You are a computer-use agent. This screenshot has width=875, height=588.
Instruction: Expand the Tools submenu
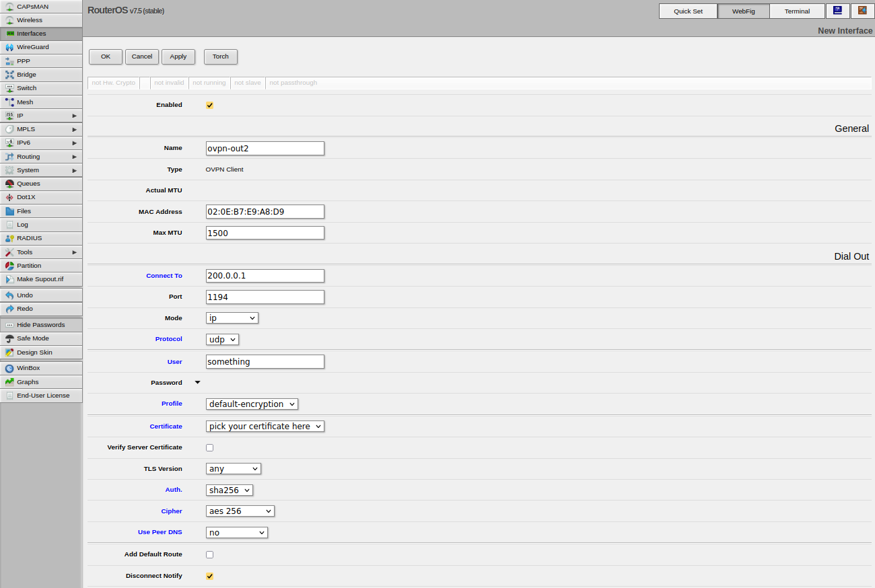coord(75,252)
